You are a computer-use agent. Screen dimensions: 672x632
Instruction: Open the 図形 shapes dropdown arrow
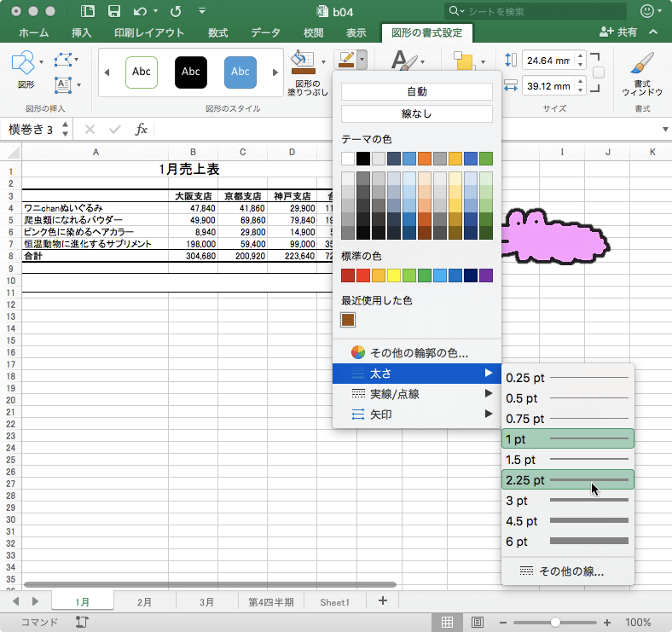tap(41, 62)
